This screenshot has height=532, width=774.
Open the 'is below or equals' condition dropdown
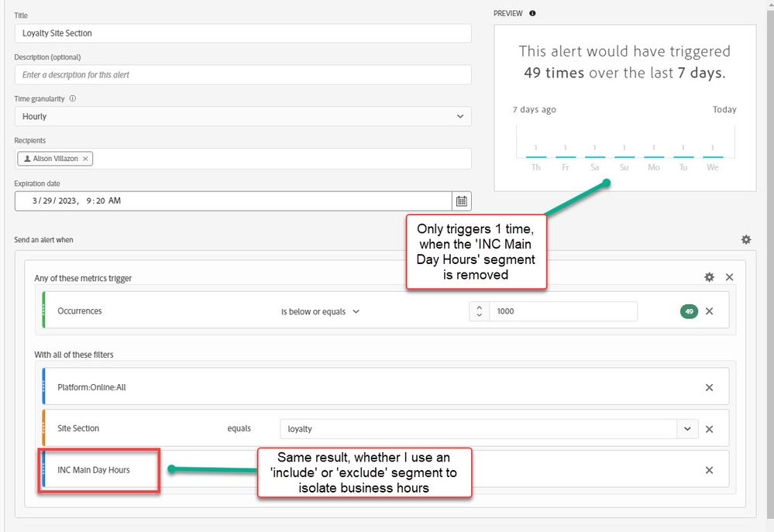pyautogui.click(x=320, y=311)
